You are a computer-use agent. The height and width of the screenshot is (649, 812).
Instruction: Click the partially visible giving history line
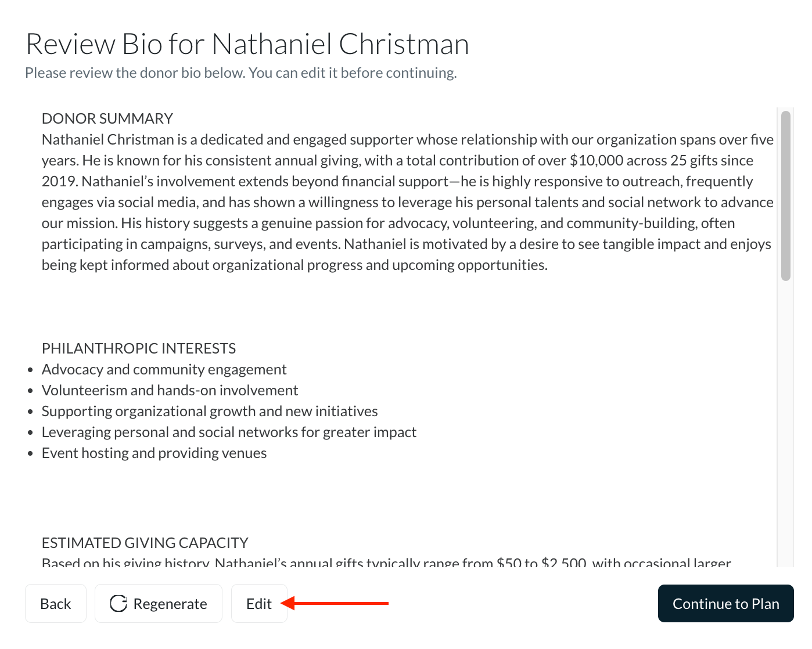coord(387,562)
